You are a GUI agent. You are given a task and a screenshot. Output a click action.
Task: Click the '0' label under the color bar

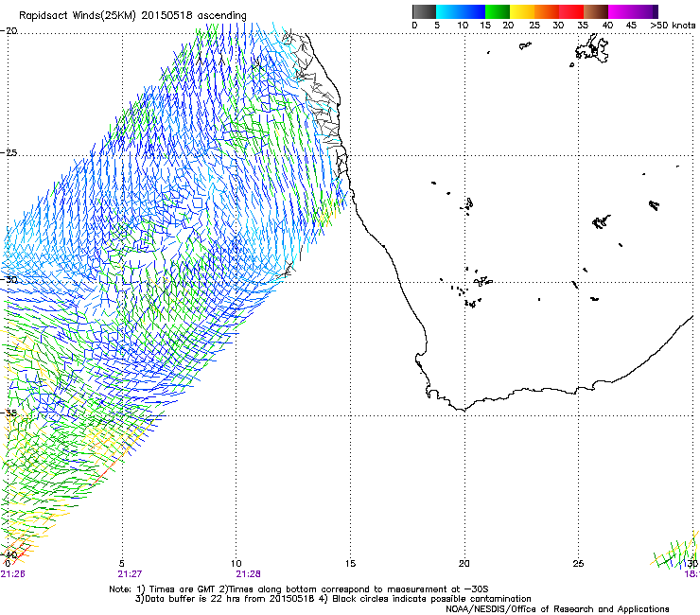pyautogui.click(x=414, y=26)
